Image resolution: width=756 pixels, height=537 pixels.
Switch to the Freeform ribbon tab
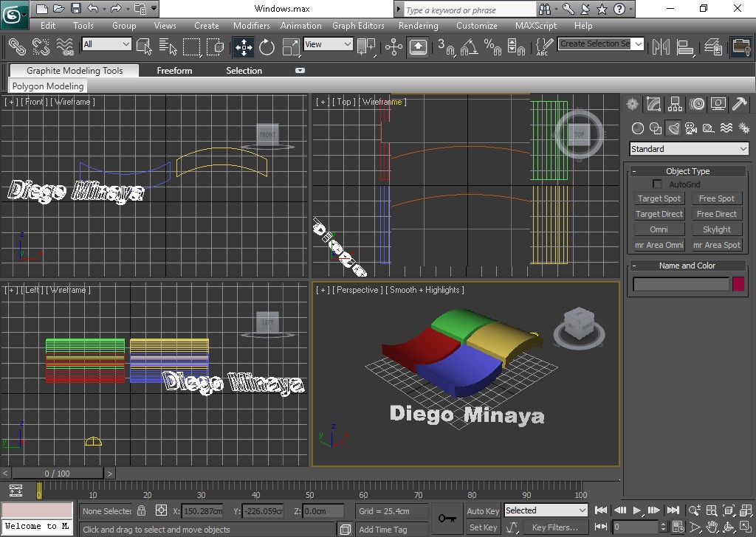174,70
